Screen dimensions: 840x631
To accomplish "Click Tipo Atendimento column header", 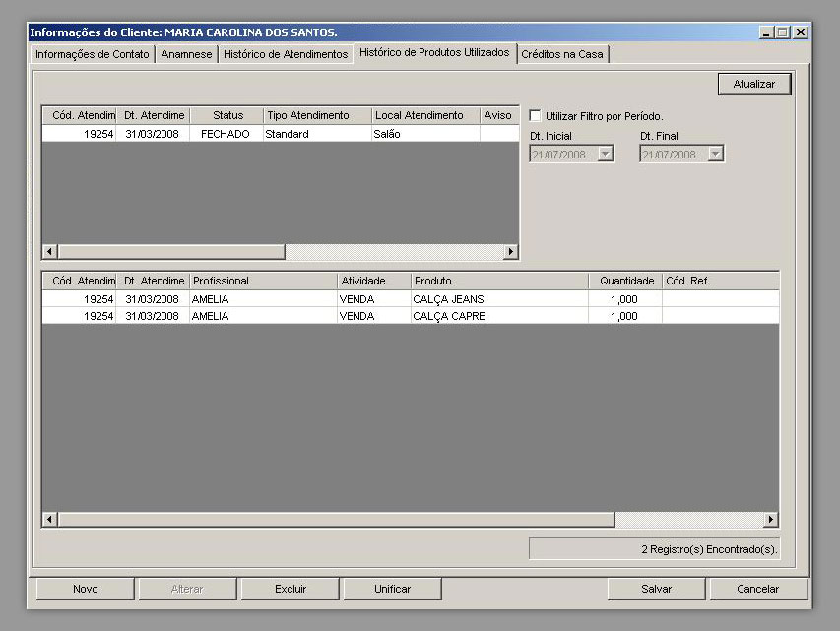I will click(318, 115).
